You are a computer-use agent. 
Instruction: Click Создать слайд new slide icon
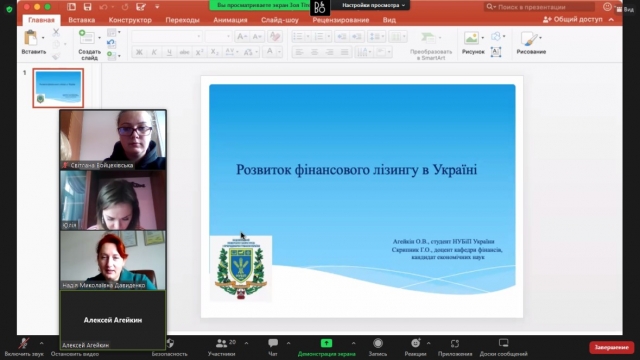(x=87, y=37)
